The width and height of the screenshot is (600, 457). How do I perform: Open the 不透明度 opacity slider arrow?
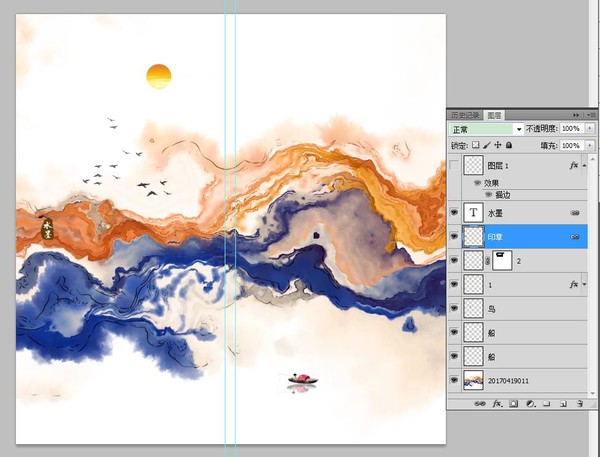tap(590, 129)
